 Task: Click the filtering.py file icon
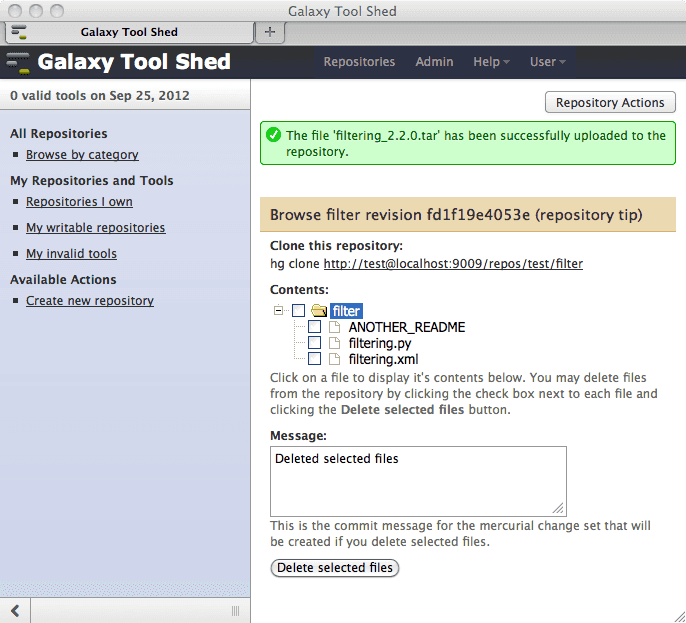(x=334, y=343)
